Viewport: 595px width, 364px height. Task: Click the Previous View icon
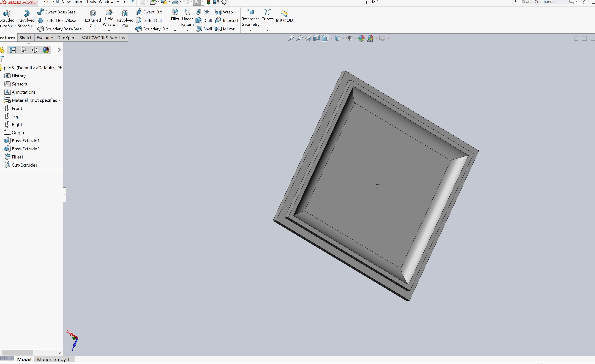coord(308,38)
